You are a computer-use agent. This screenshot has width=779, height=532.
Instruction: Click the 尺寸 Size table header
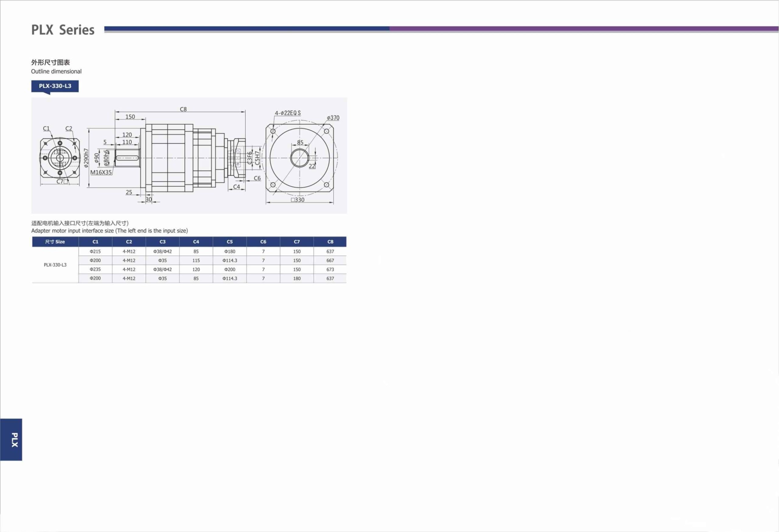click(x=55, y=242)
